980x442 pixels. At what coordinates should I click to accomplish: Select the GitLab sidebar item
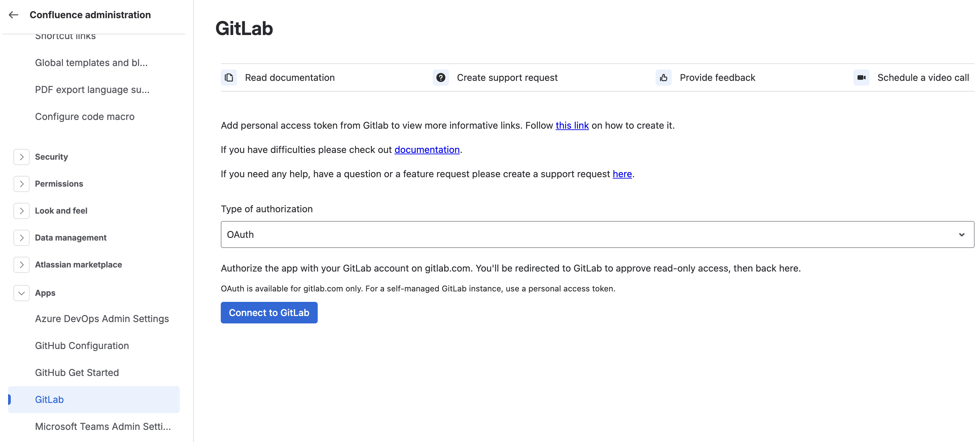tap(94, 400)
